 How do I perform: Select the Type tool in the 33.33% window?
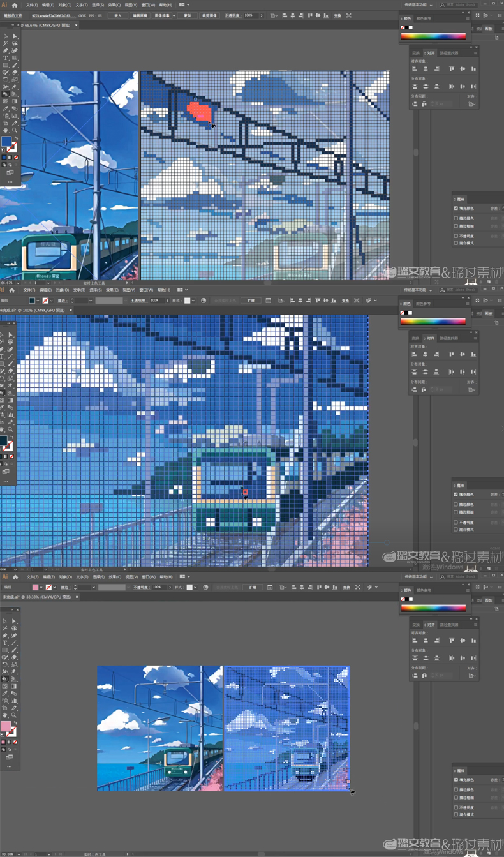(x=5, y=642)
